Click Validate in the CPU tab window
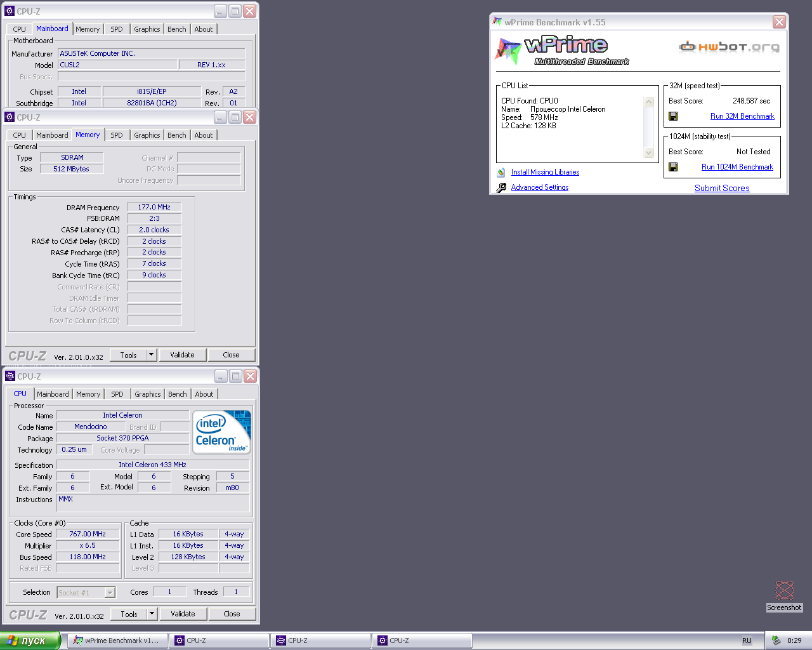This screenshot has width=812, height=650. (183, 614)
